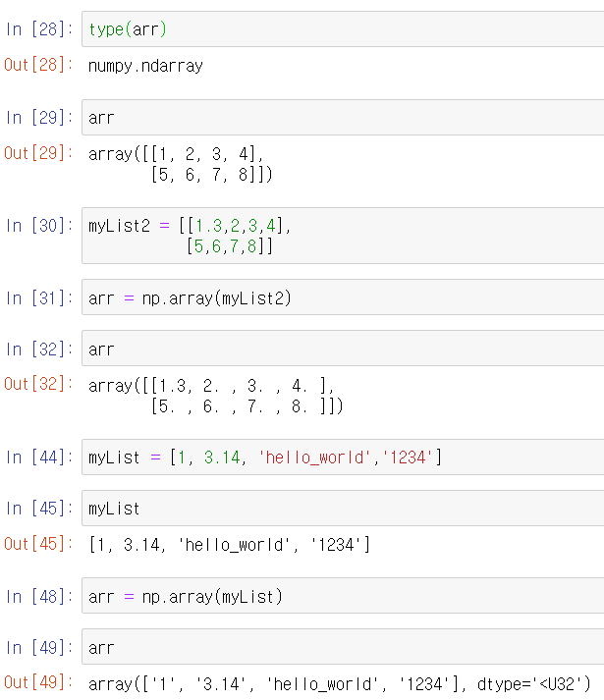Click the Out[49] array output with dtype='<U32'
The height and width of the screenshot is (700, 604).
tap(340, 684)
